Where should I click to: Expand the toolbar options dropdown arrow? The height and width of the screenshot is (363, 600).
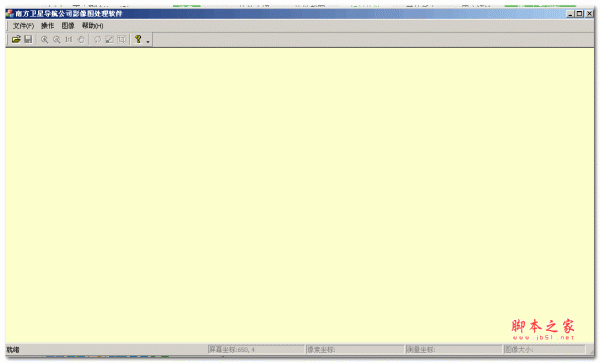coord(148,41)
